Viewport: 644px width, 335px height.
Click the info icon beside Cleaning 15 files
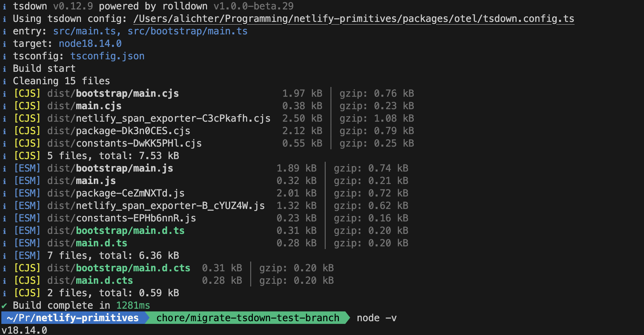pyautogui.click(x=4, y=81)
